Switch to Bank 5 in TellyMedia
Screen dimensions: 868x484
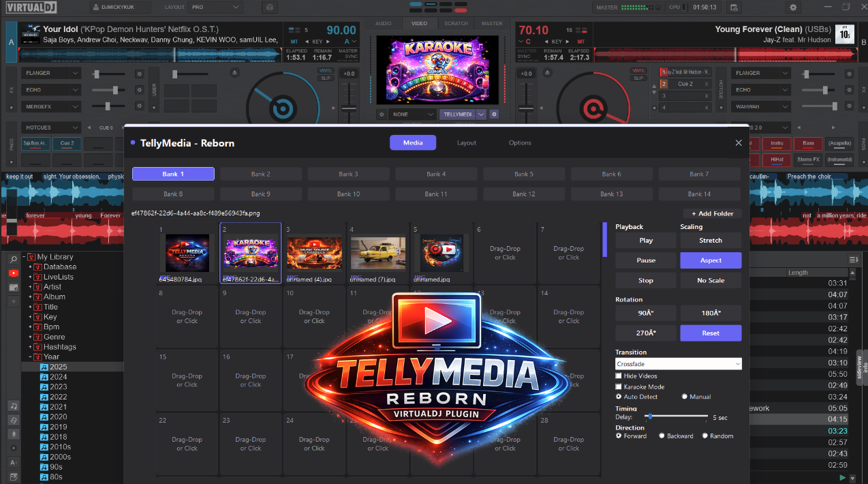click(523, 174)
